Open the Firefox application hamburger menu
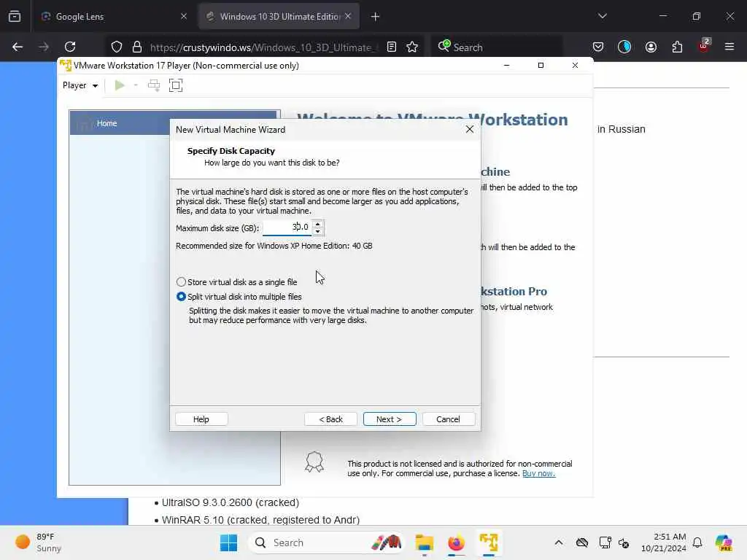The image size is (747, 560). [729, 47]
